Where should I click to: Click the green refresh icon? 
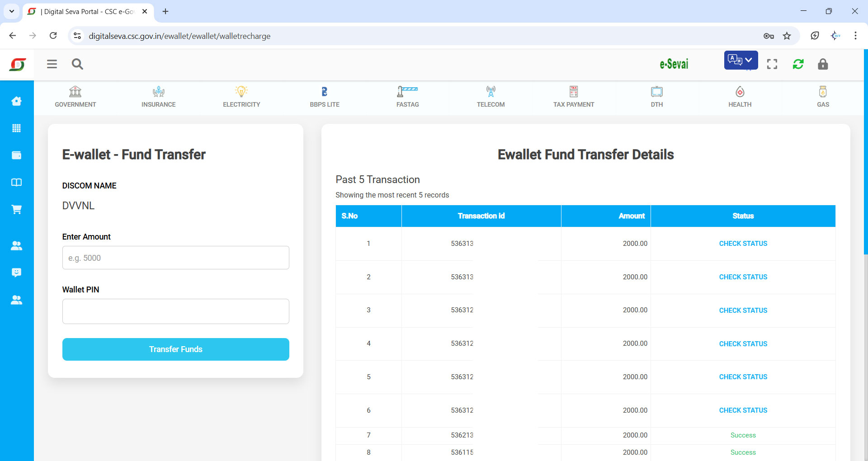798,64
